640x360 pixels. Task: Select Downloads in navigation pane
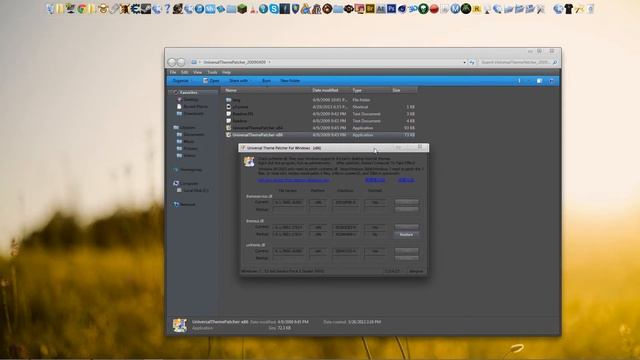tap(193, 113)
